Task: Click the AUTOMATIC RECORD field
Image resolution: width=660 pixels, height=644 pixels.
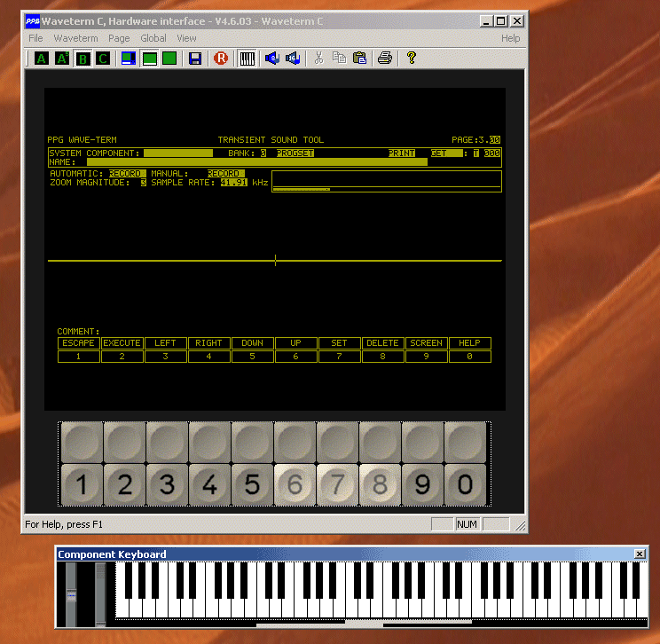Action: [128, 173]
